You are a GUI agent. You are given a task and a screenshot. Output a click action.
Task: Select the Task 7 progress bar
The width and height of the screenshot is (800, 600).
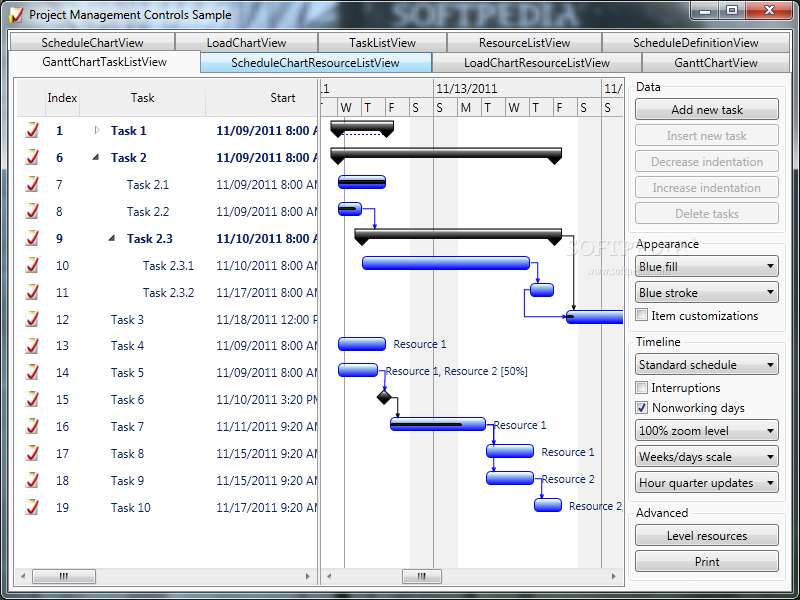tap(438, 424)
